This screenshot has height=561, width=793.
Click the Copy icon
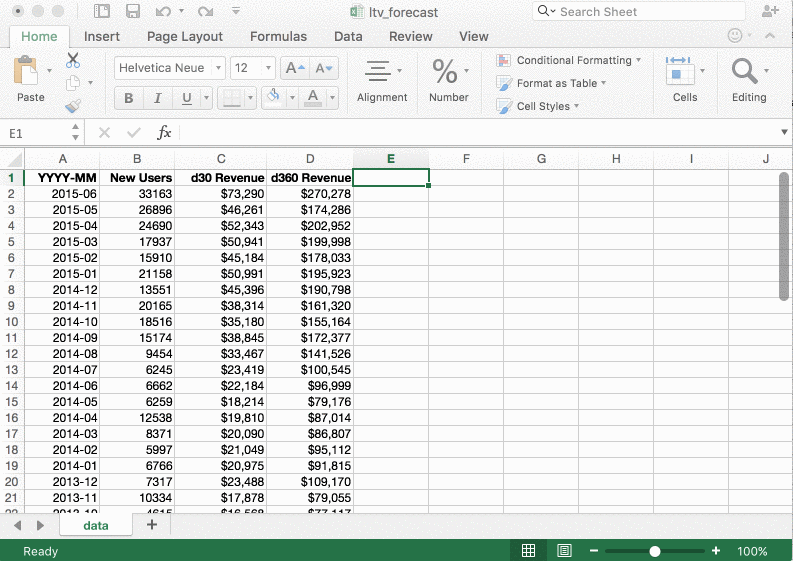point(73,82)
